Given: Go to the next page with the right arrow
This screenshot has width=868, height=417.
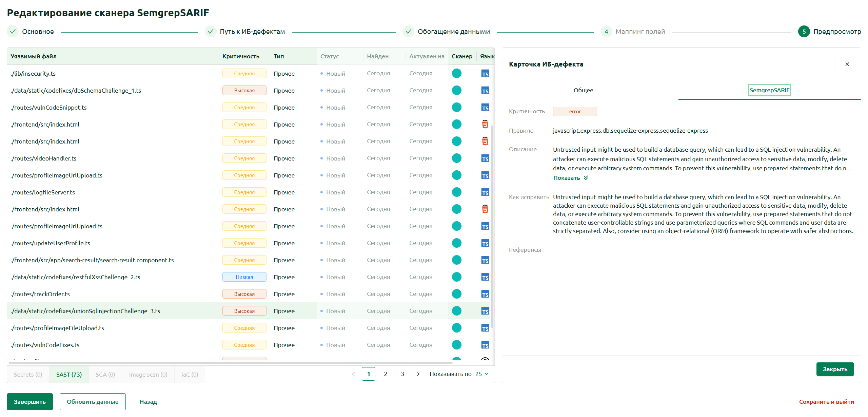Looking at the screenshot, I should pos(418,374).
